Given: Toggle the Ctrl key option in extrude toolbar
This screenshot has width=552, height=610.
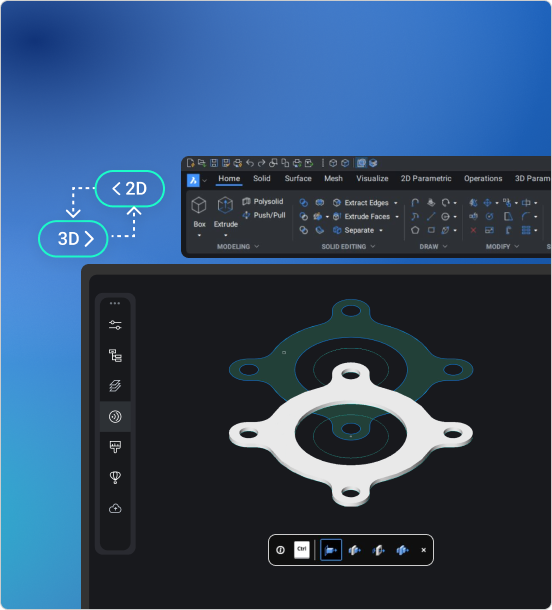Looking at the screenshot, I should [301, 550].
